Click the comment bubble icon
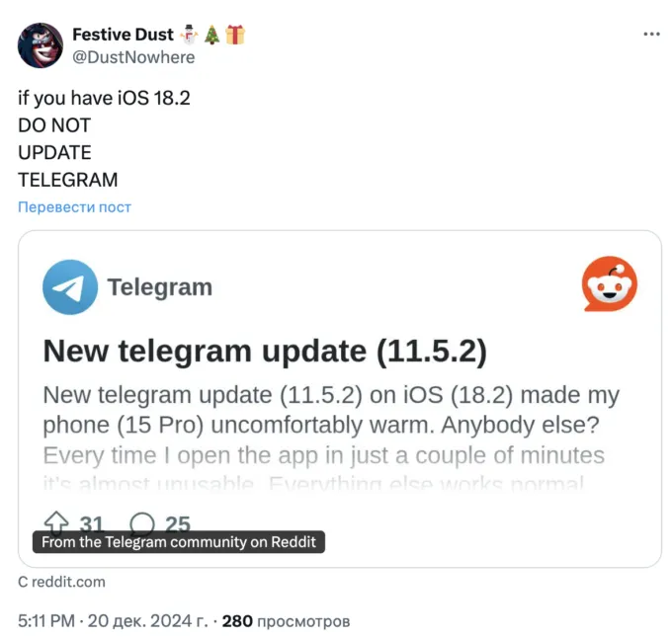This screenshot has width=672, height=637. [142, 522]
